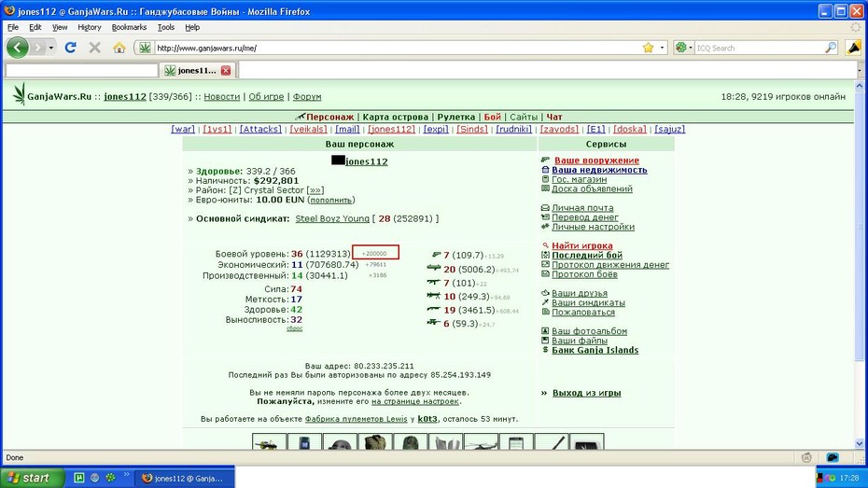The height and width of the screenshot is (488, 868).
Task: Click the [rudniki] shortcut link
Action: [513, 129]
